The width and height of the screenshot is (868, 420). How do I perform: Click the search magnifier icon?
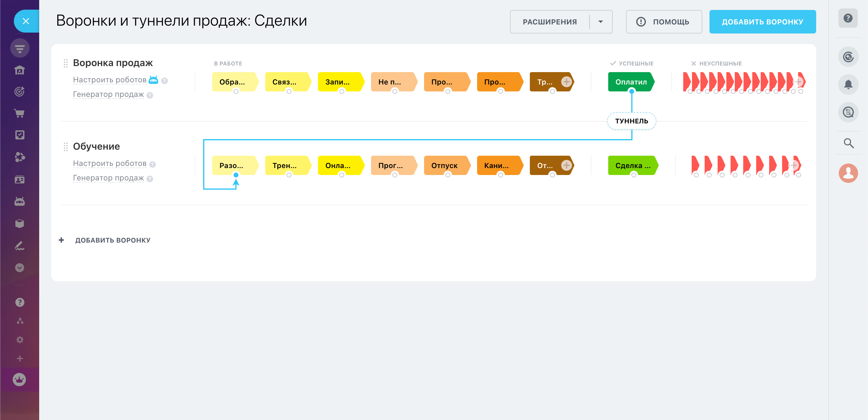[848, 143]
